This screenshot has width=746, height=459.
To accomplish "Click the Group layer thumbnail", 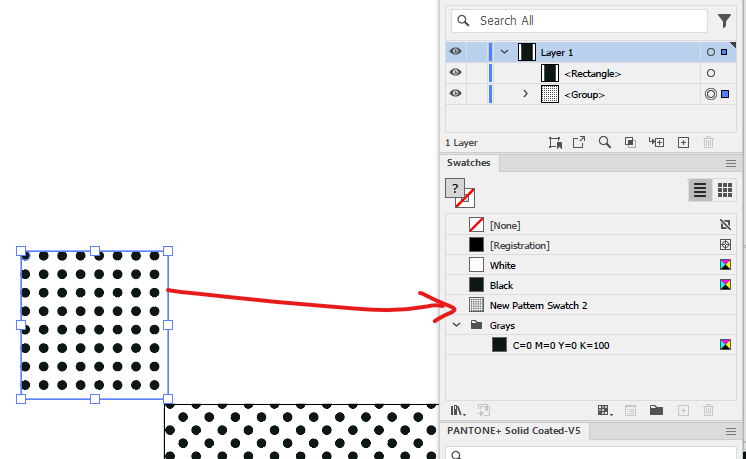I will [x=550, y=94].
